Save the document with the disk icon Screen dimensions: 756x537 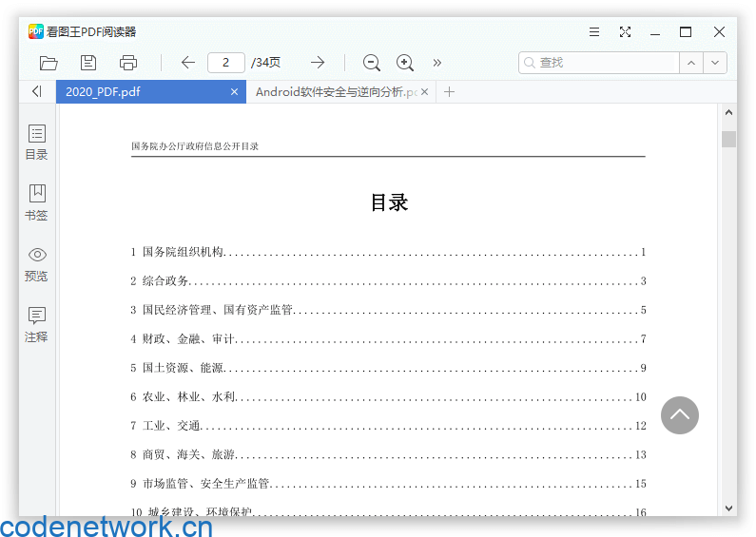point(88,63)
